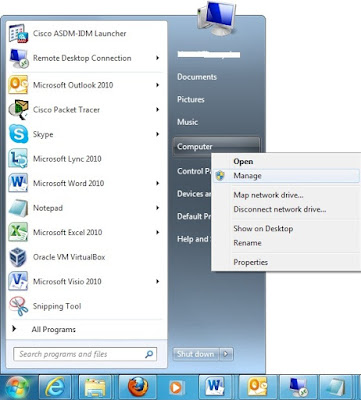361x400 pixels.
Task: Click the Microsoft Visio 2010 icon
Action: pos(18,281)
